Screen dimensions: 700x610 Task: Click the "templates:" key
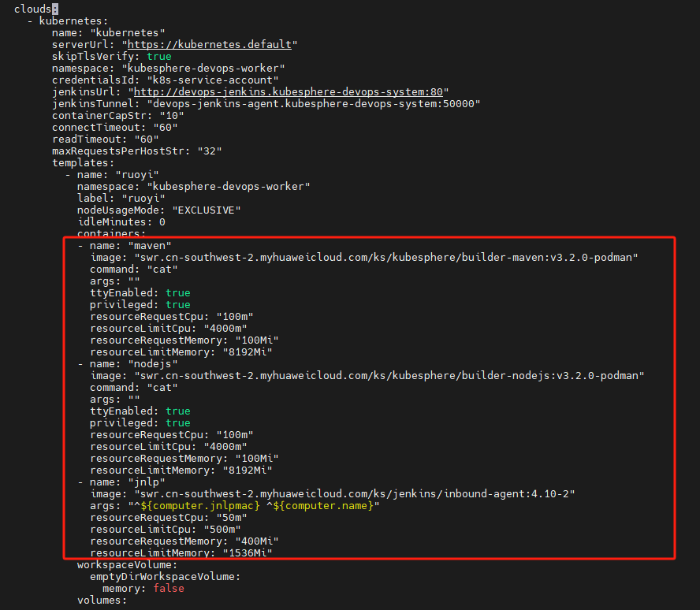point(83,163)
